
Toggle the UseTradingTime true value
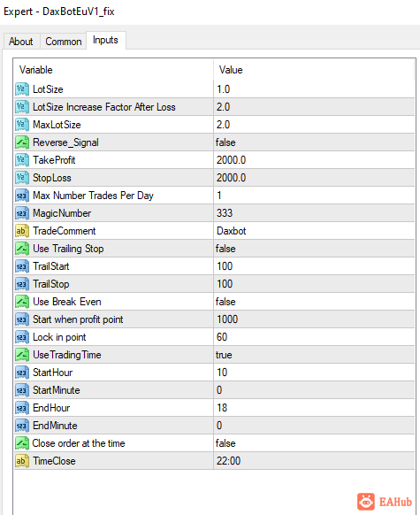pyautogui.click(x=314, y=355)
